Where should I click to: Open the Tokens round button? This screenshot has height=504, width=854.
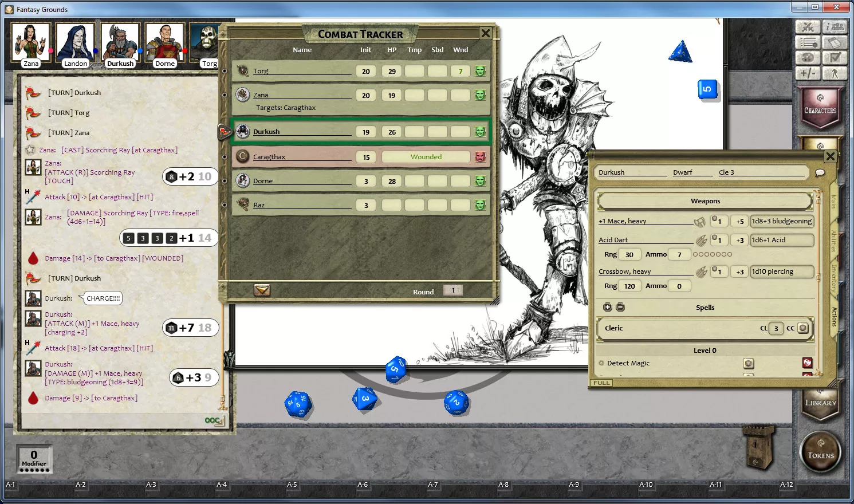(821, 452)
